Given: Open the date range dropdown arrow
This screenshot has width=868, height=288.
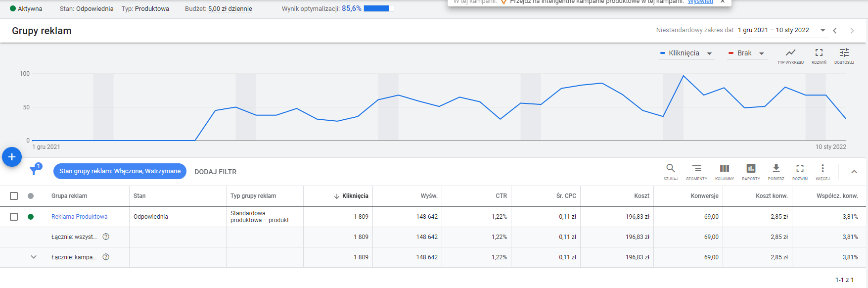Looking at the screenshot, I should pyautogui.click(x=823, y=30).
